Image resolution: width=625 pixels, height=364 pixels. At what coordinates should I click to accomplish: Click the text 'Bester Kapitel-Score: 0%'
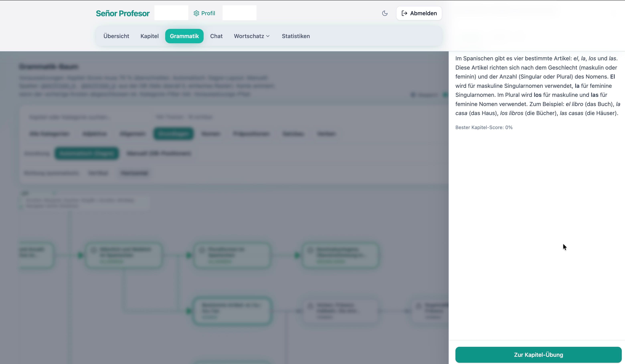coord(484,127)
